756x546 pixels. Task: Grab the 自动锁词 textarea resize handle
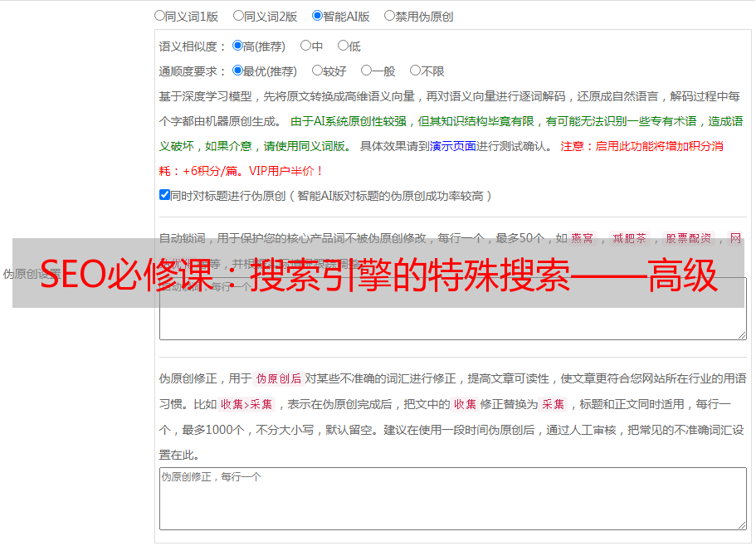click(742, 335)
